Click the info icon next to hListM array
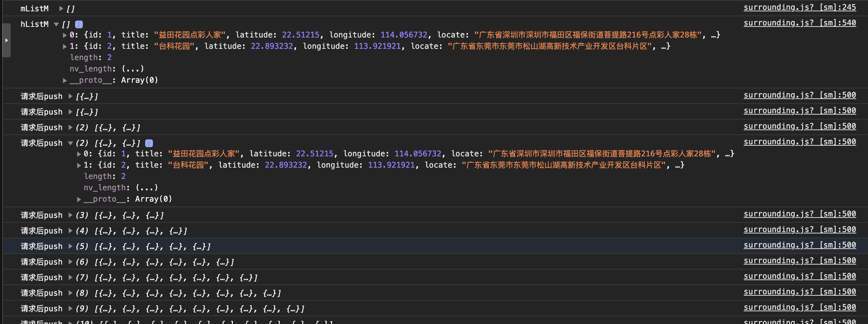Screen dimensions: 868x324 pyautogui.click(x=79, y=24)
